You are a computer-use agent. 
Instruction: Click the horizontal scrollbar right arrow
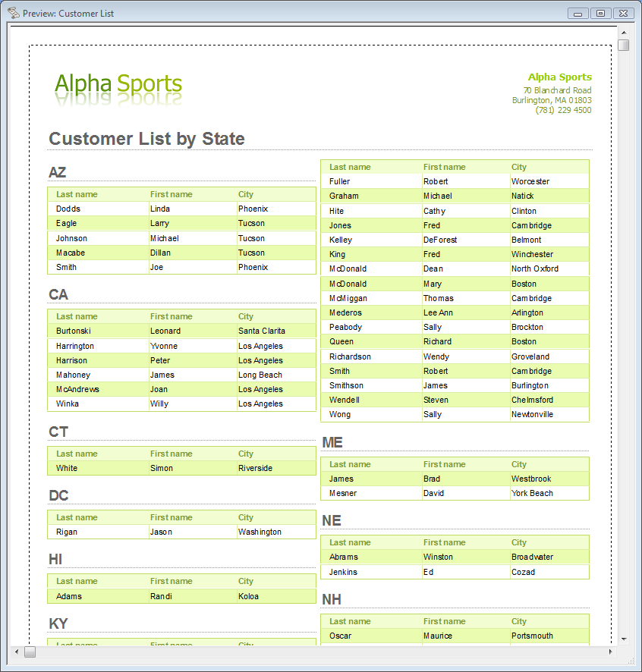610,652
